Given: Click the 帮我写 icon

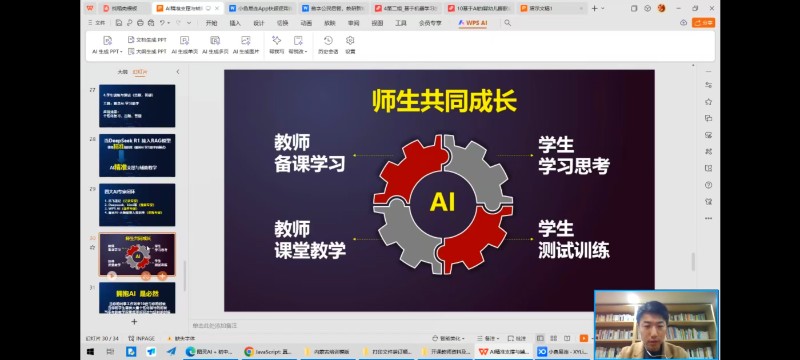Looking at the screenshot, I should pyautogui.click(x=277, y=40).
